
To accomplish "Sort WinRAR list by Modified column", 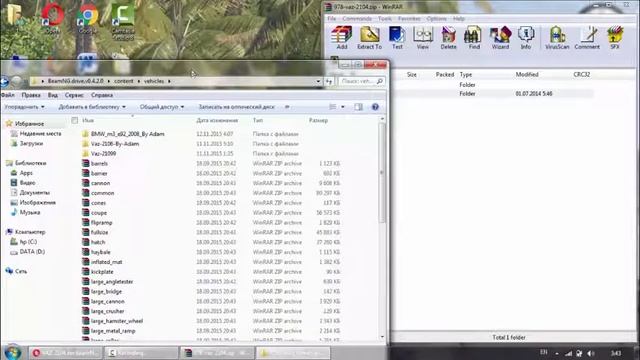I will pyautogui.click(x=527, y=75).
